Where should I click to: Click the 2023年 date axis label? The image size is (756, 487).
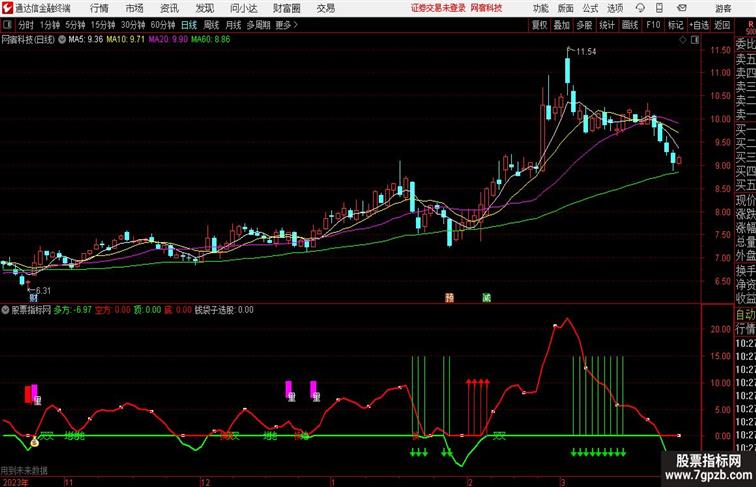pos(15,482)
